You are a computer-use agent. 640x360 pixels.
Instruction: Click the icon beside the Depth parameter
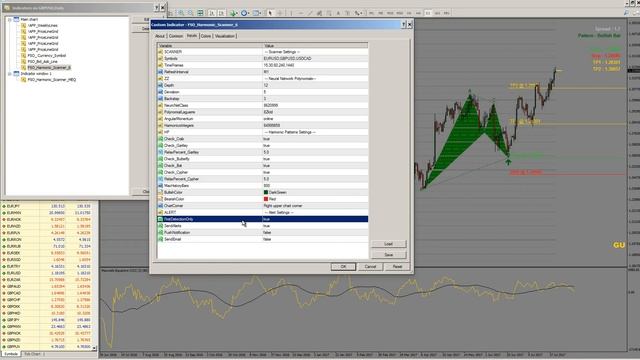pos(160,85)
